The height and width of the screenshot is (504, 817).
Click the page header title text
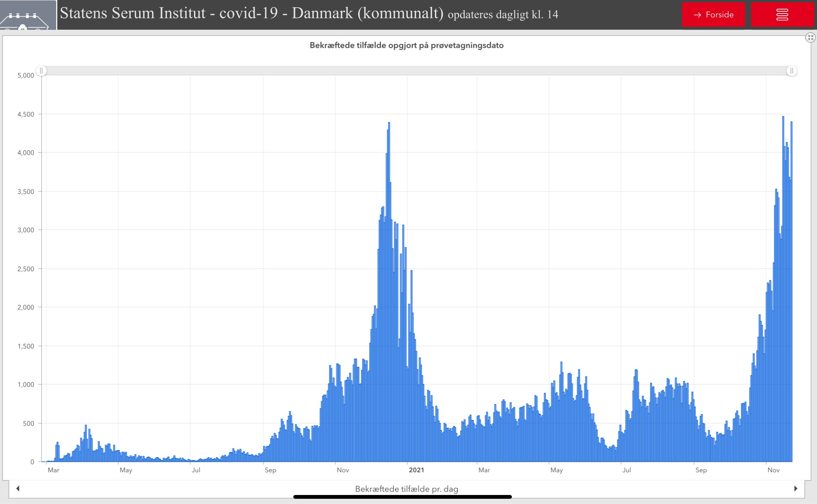(x=251, y=13)
